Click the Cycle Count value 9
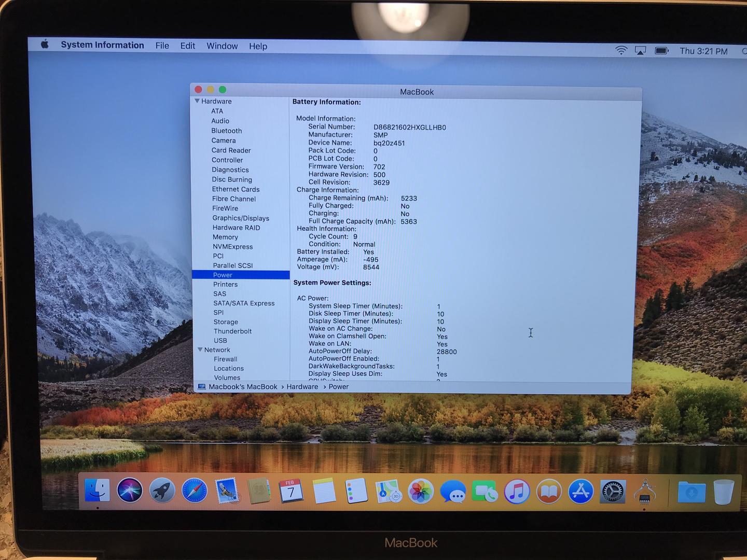747x560 pixels. tap(355, 236)
